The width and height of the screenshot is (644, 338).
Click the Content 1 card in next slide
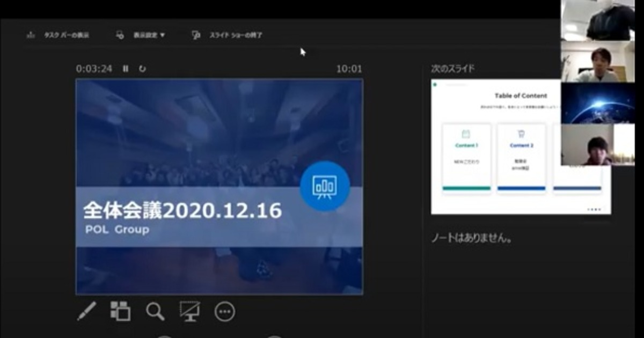point(466,157)
